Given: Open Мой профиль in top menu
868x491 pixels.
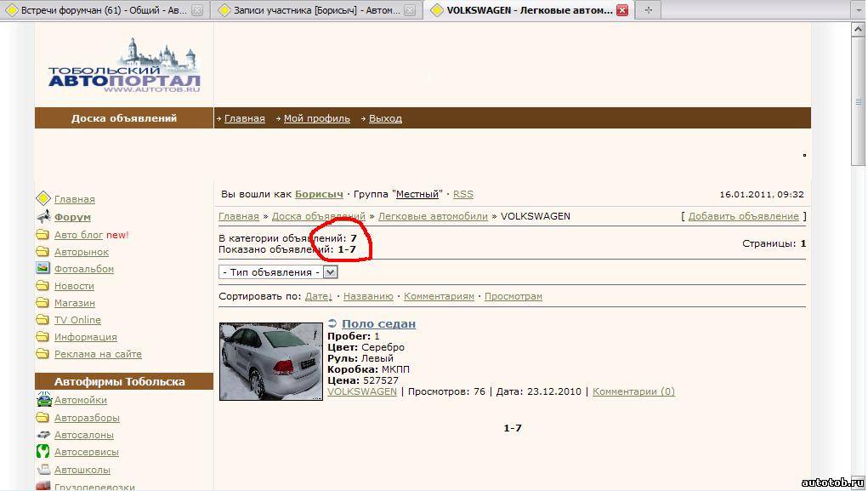Looking at the screenshot, I should (316, 118).
